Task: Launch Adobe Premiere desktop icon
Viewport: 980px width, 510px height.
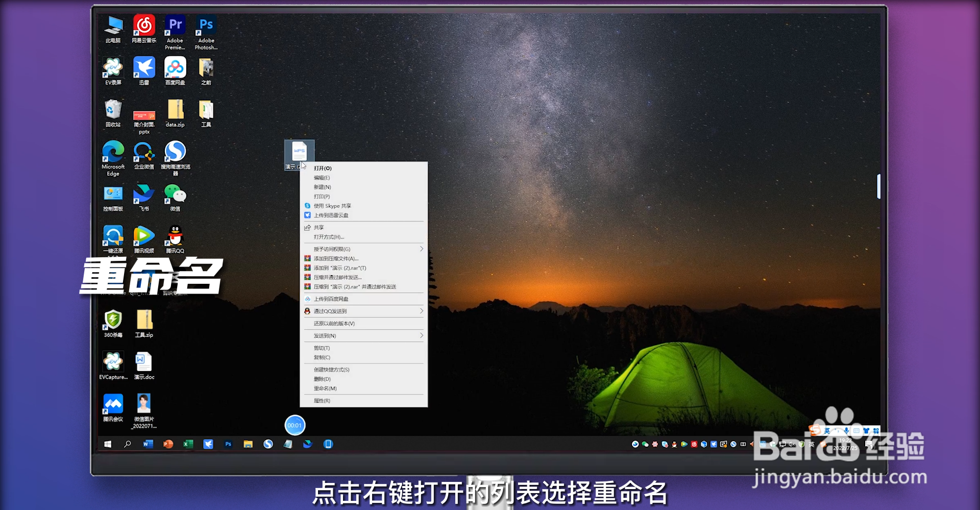Action: 175,23
